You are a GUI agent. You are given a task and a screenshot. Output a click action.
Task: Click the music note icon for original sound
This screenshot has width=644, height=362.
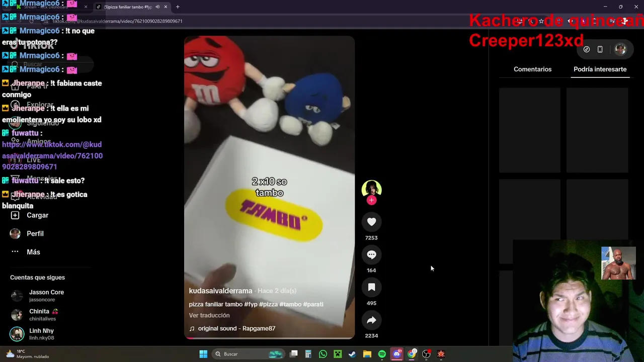(192, 328)
